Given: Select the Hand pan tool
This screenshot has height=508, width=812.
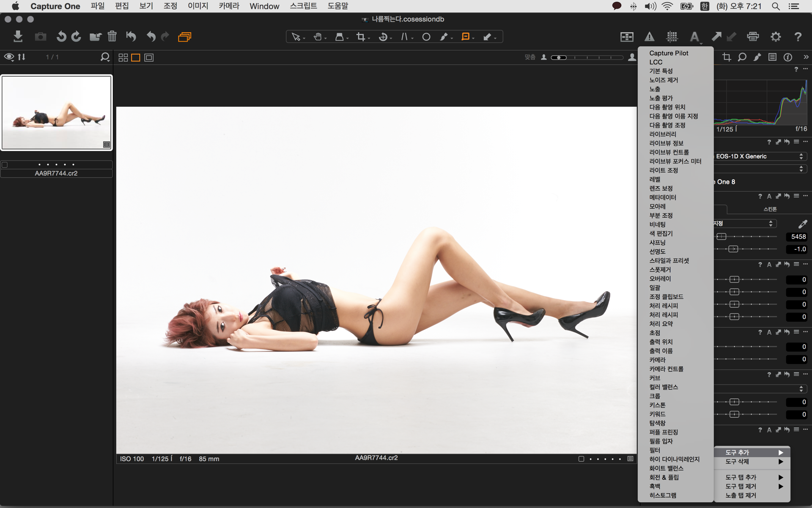Looking at the screenshot, I should click(318, 37).
